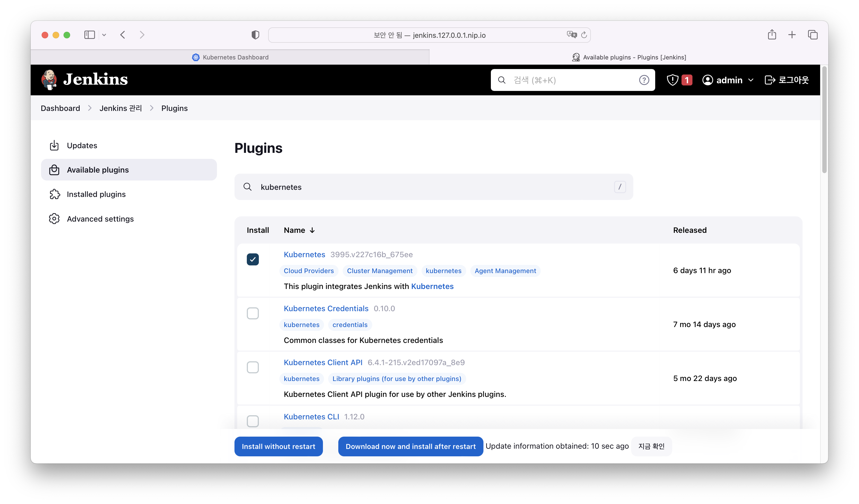Focus the kubernetes plugin search field
This screenshot has height=504, width=859.
[x=434, y=187]
